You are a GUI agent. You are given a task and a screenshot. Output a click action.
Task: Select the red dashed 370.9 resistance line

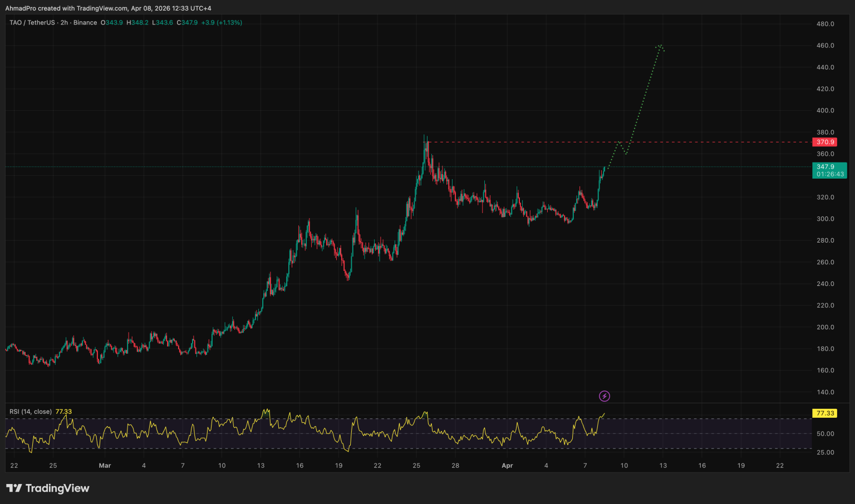(529, 142)
